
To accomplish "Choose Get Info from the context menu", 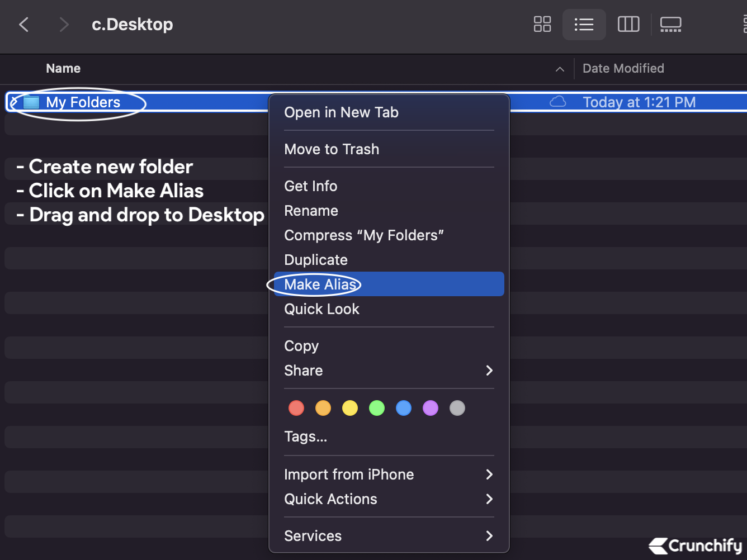I will click(x=389, y=186).
